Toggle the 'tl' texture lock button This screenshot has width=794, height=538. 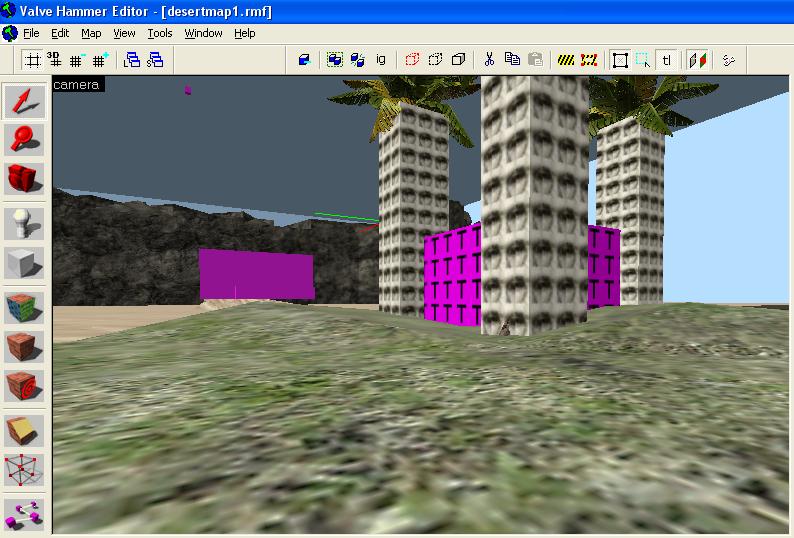click(666, 60)
